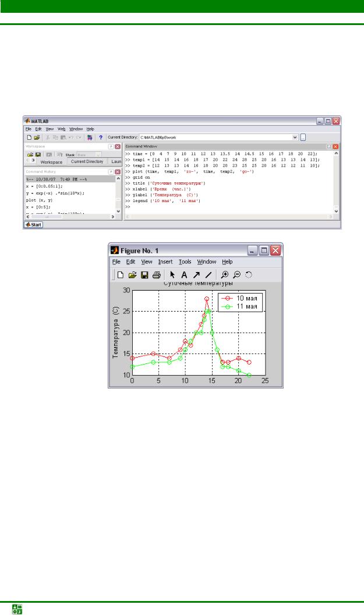Expand the Current Directory dropdown
The image size is (364, 615).
tap(295, 137)
